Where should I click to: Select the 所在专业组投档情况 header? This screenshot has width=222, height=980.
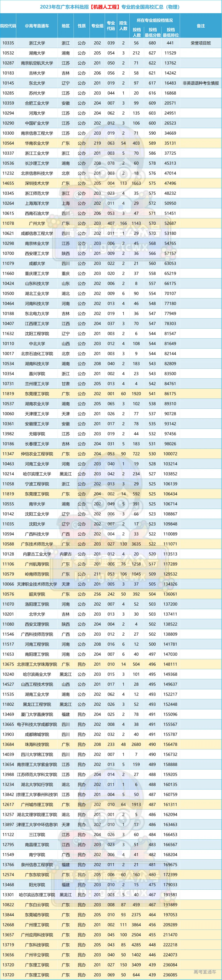(155, 20)
